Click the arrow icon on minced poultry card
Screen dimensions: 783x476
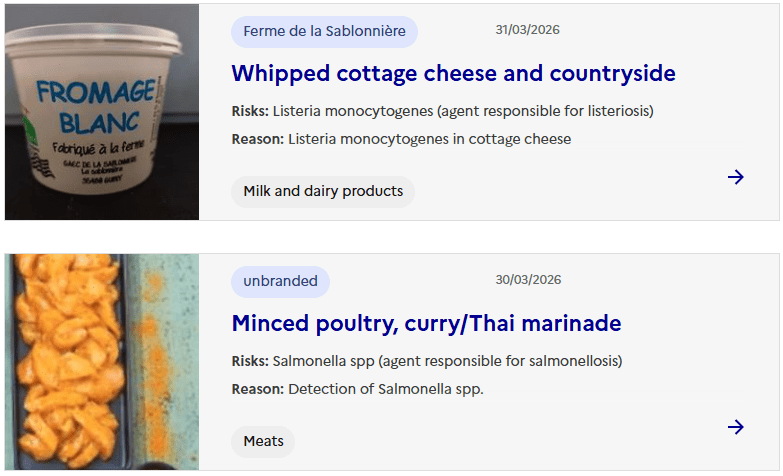tap(736, 427)
